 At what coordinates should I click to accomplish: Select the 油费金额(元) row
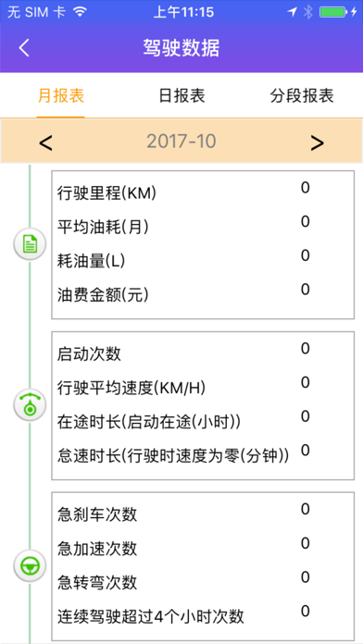point(203,292)
